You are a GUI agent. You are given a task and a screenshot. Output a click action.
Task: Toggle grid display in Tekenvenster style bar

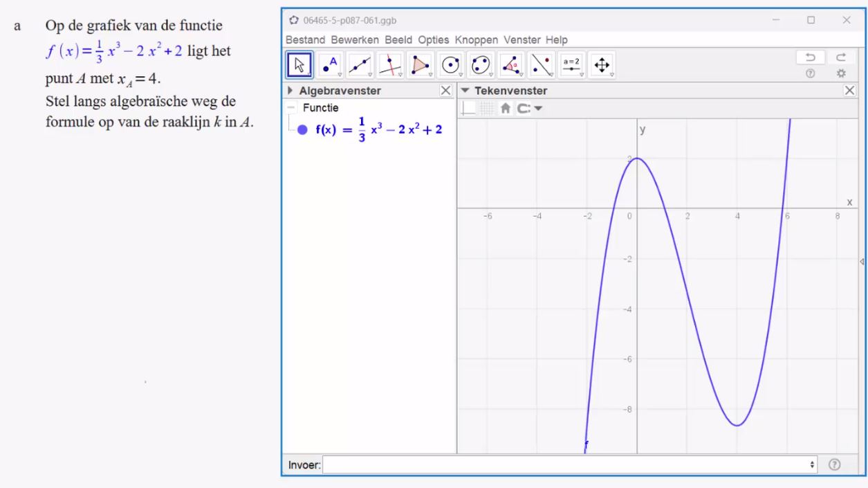point(487,109)
